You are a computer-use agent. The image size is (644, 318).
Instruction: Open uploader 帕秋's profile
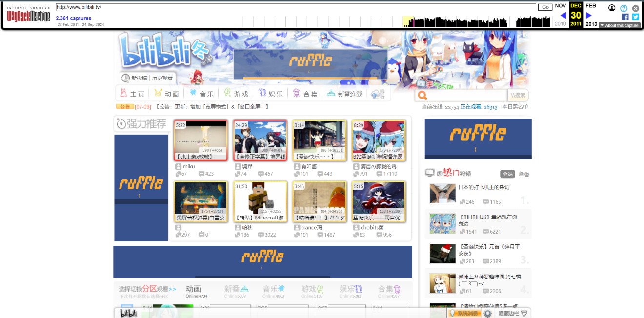(x=247, y=227)
